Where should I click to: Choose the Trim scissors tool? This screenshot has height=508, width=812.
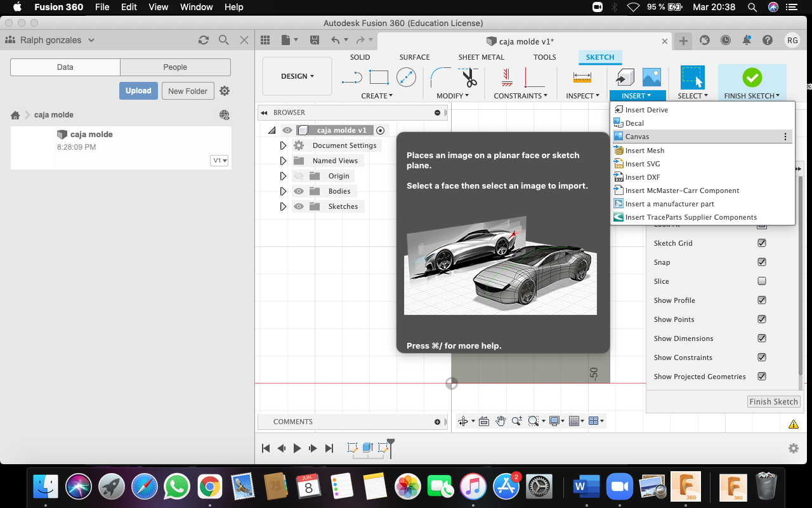click(469, 77)
